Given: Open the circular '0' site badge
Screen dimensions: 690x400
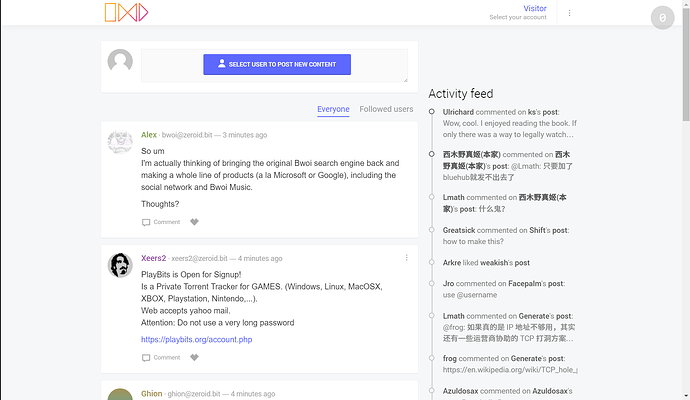Looking at the screenshot, I should 662,18.
